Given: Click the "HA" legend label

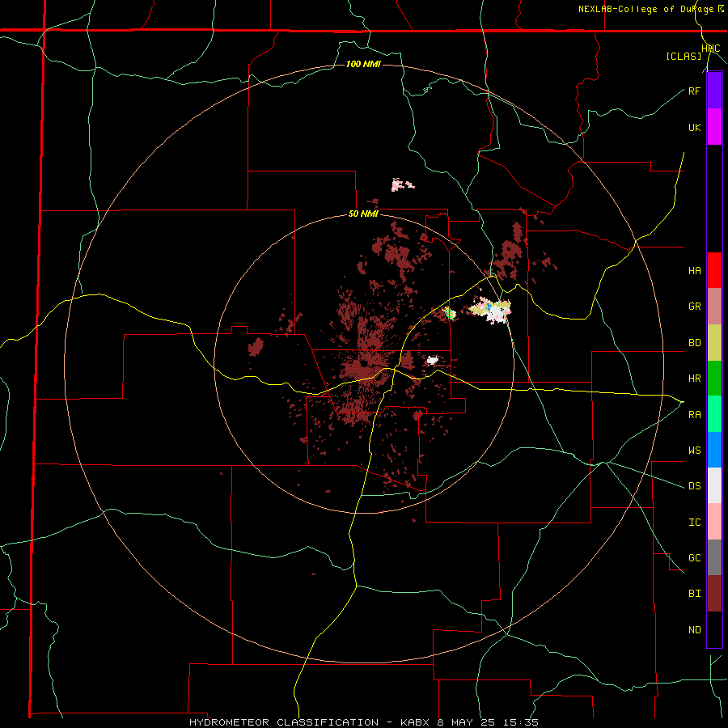Looking at the screenshot, I should pyautogui.click(x=694, y=270).
